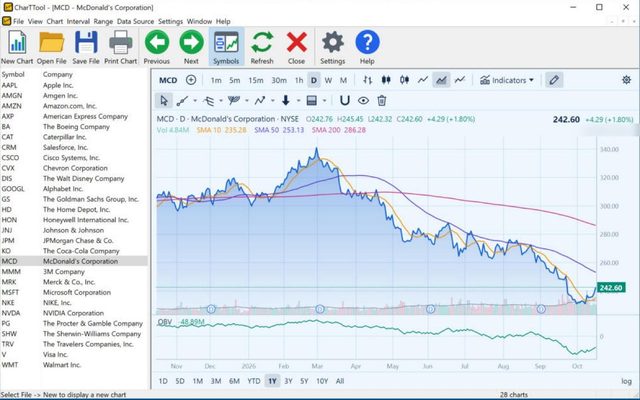
Task: Open the Window menu
Action: [x=199, y=21]
